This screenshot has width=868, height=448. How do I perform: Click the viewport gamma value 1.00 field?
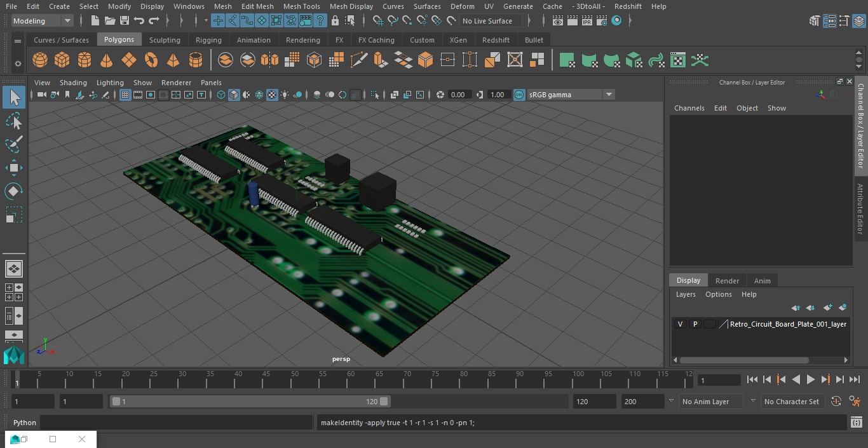tap(498, 95)
